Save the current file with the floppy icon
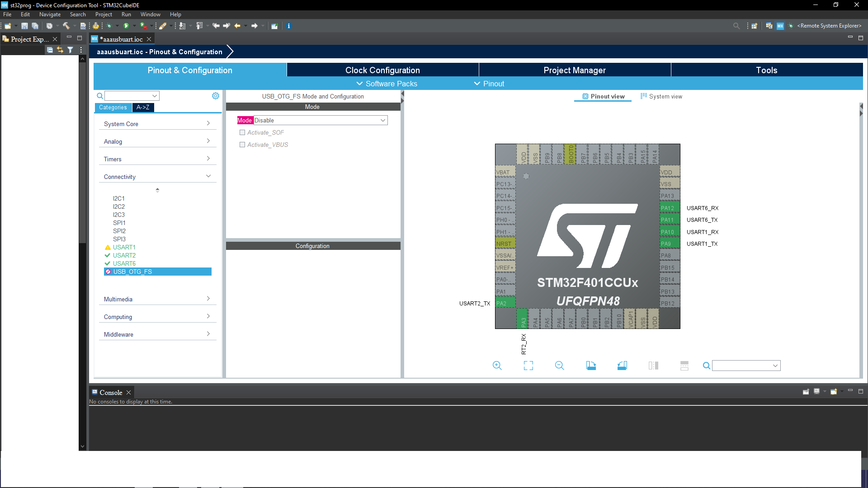Screen dimensions: 868x488 pos(24,26)
